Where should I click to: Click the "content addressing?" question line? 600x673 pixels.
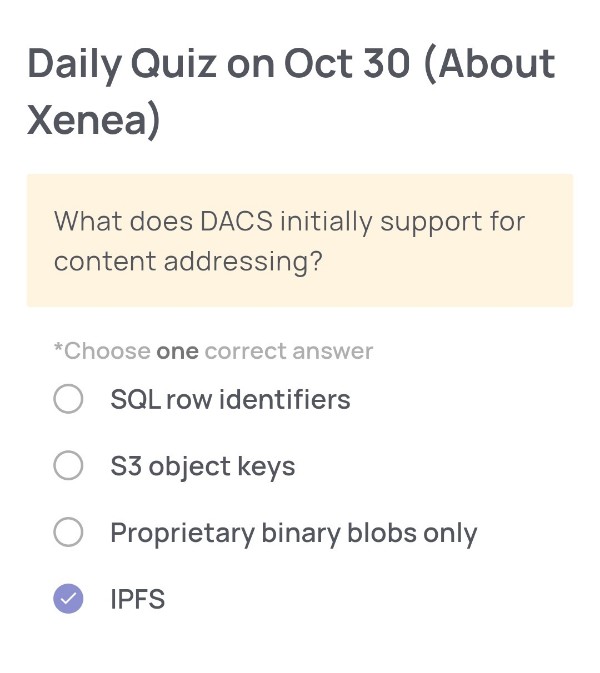coord(188,261)
